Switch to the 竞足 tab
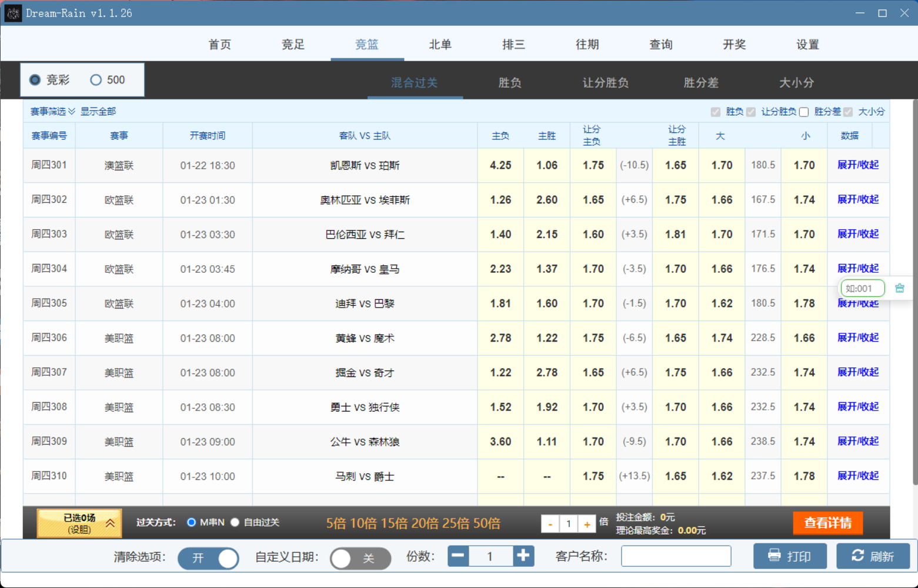Image resolution: width=918 pixels, height=588 pixels. point(293,45)
